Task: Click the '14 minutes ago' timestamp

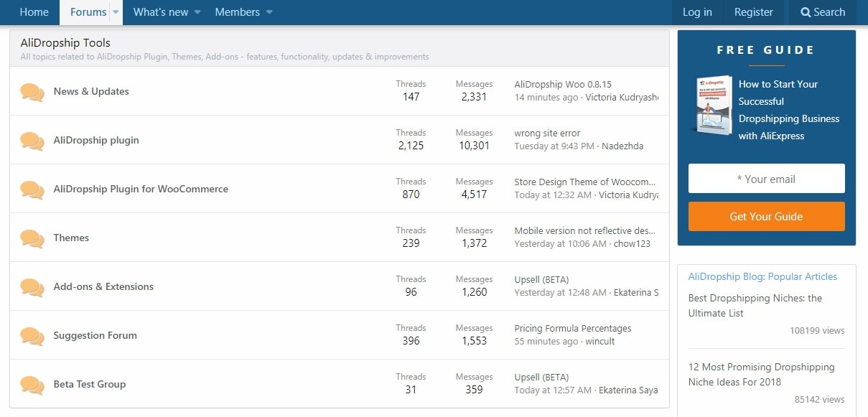Action: (546, 98)
